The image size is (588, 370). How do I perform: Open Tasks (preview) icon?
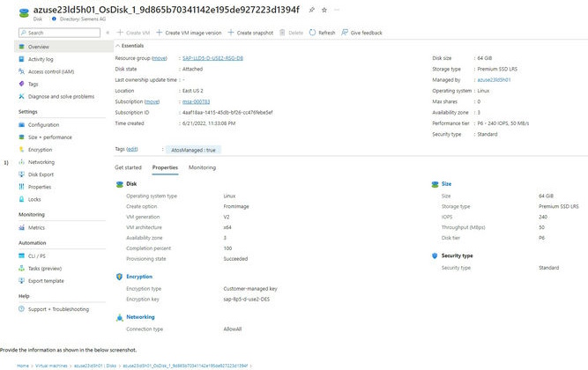pos(22,269)
